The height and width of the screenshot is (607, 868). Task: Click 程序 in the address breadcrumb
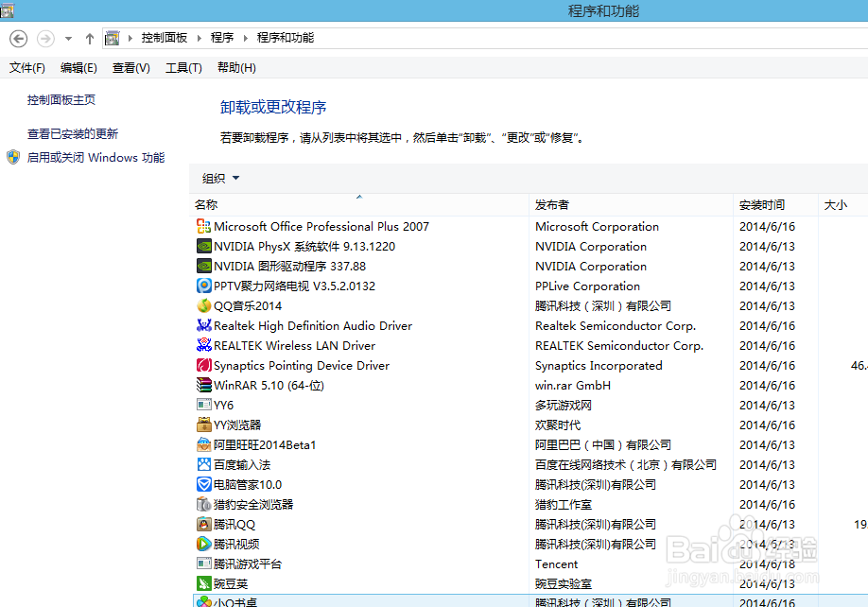(222, 38)
